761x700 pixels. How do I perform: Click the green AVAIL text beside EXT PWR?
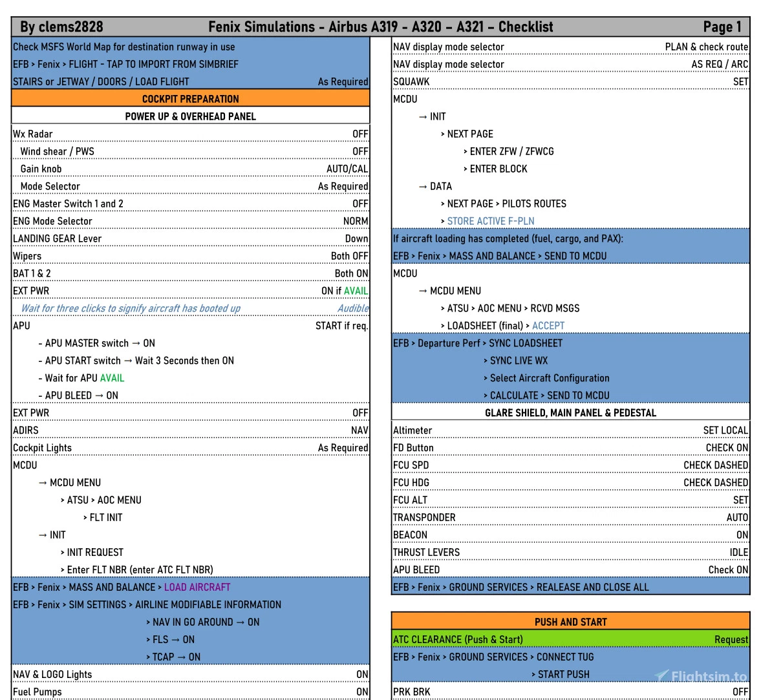click(x=356, y=291)
